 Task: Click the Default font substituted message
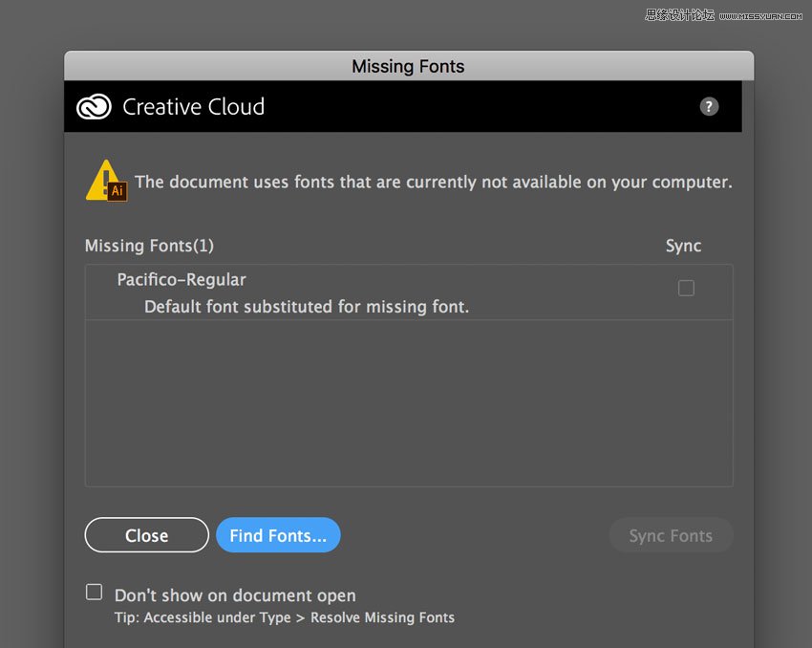click(x=307, y=307)
